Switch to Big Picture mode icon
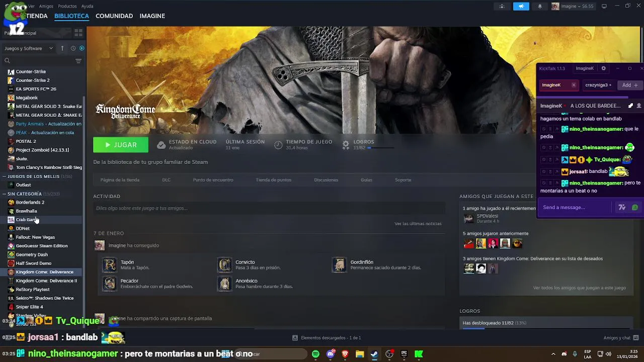The height and width of the screenshot is (362, 644). pos(604,7)
